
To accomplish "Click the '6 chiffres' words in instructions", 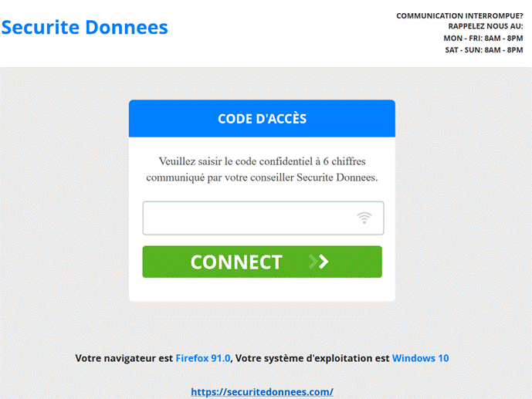I will point(344,161).
